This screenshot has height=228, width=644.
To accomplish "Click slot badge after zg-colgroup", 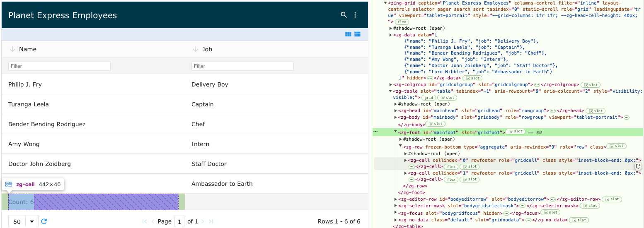I will (591, 84).
